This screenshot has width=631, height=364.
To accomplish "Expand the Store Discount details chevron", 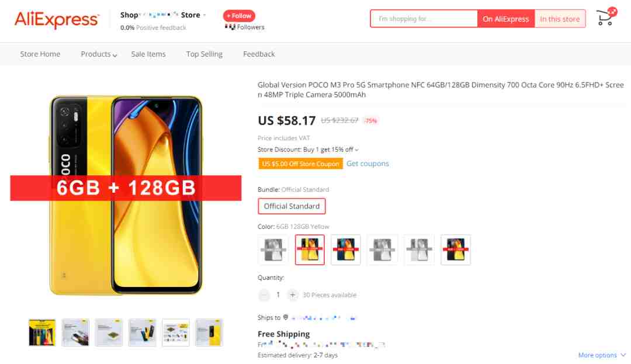I will click(356, 150).
